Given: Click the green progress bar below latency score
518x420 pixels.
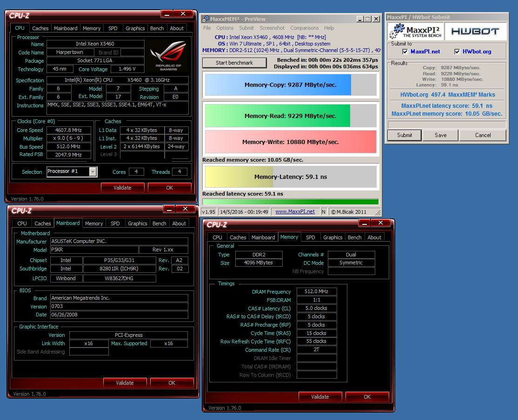Looking at the screenshot, I should pos(290,202).
